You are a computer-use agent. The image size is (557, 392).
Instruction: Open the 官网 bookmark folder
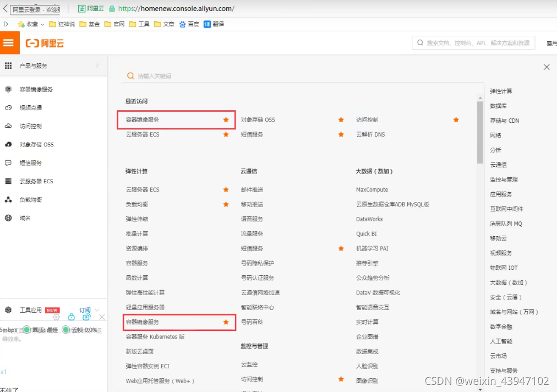114,24
